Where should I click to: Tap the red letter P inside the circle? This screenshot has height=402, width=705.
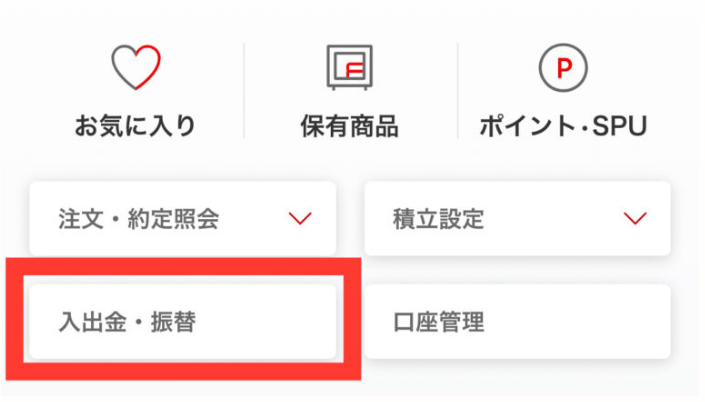coord(564,68)
